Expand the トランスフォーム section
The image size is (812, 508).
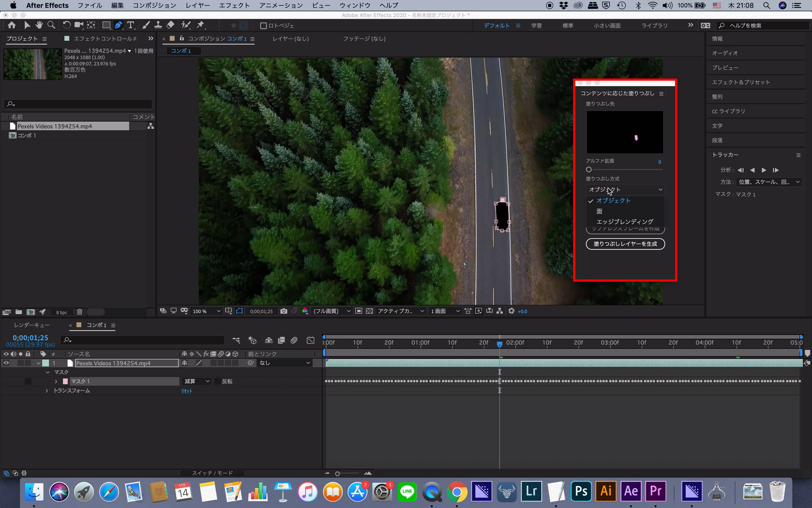coord(48,390)
